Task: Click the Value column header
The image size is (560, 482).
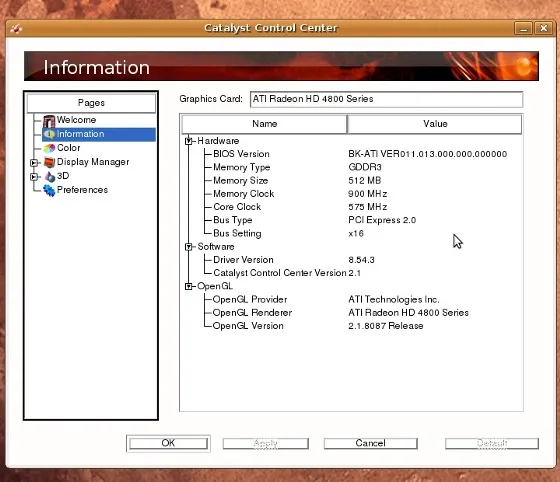Action: [x=435, y=124]
